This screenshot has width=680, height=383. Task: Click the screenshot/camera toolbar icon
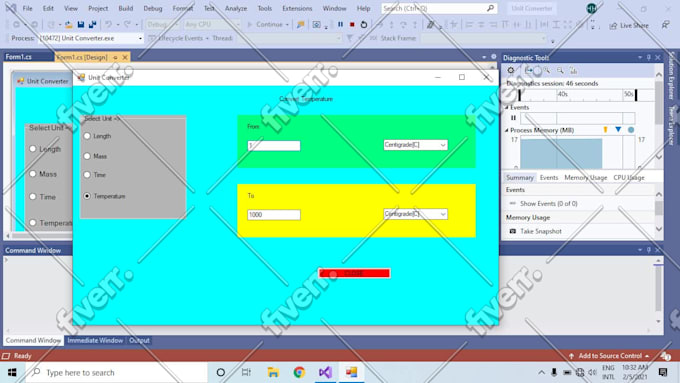(x=317, y=25)
